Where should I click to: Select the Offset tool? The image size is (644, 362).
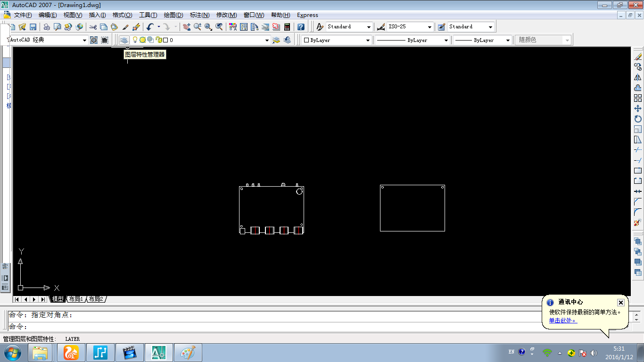click(x=638, y=88)
